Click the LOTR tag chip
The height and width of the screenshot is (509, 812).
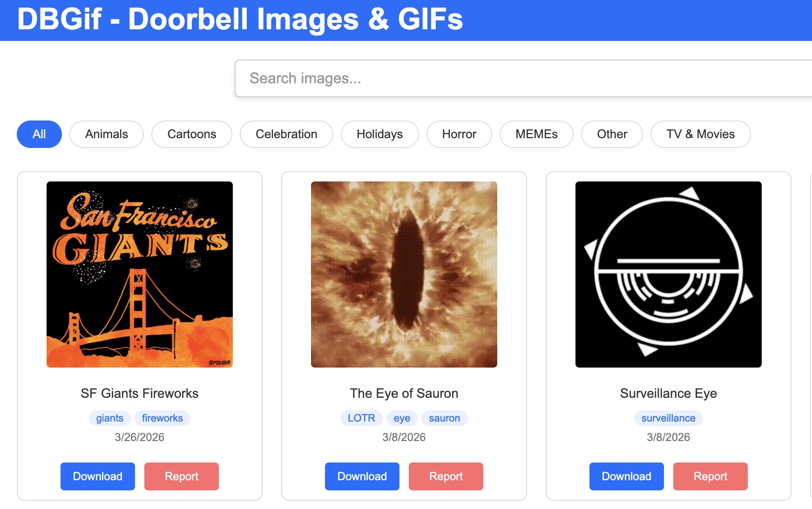[x=362, y=418]
